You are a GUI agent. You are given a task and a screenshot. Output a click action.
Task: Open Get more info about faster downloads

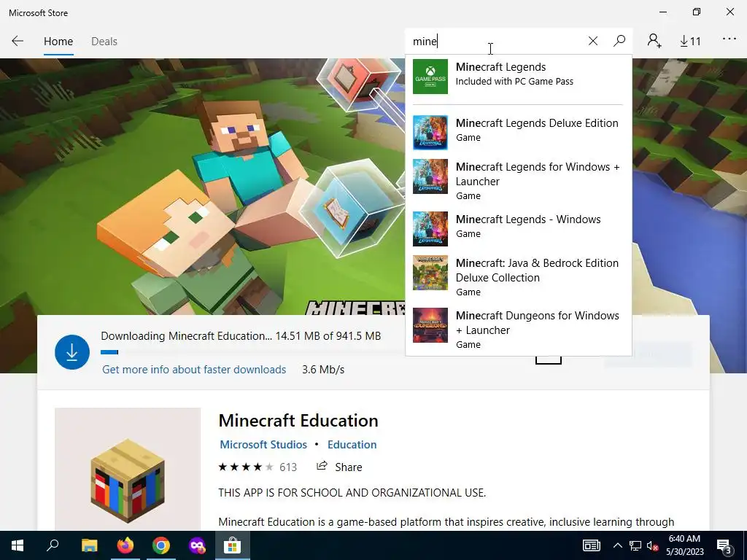(194, 370)
